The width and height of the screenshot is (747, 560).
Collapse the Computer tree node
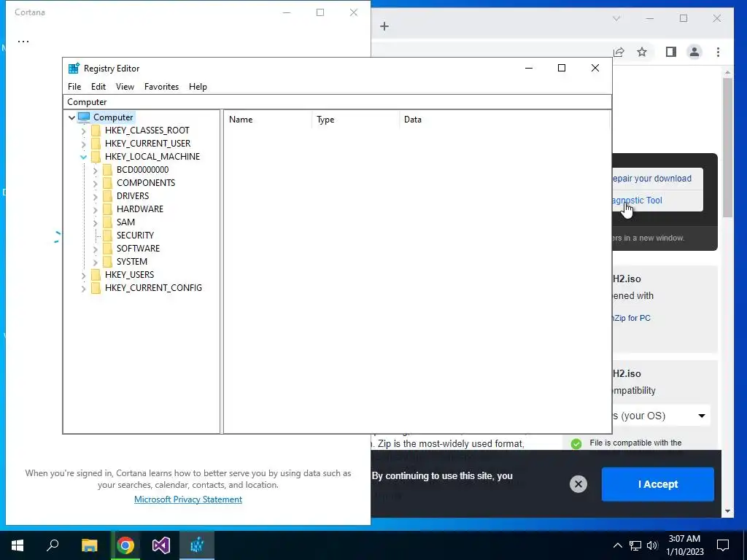pyautogui.click(x=72, y=117)
